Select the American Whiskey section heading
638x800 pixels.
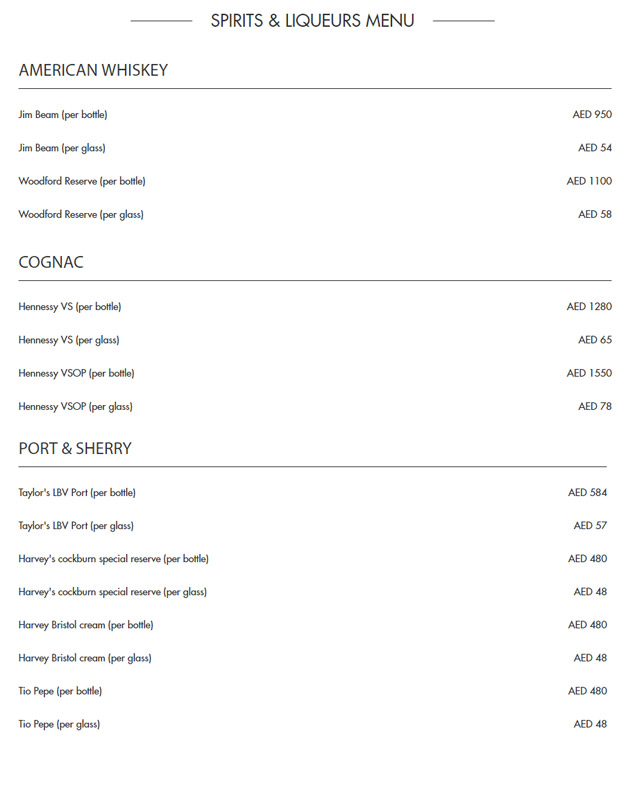[x=93, y=70]
